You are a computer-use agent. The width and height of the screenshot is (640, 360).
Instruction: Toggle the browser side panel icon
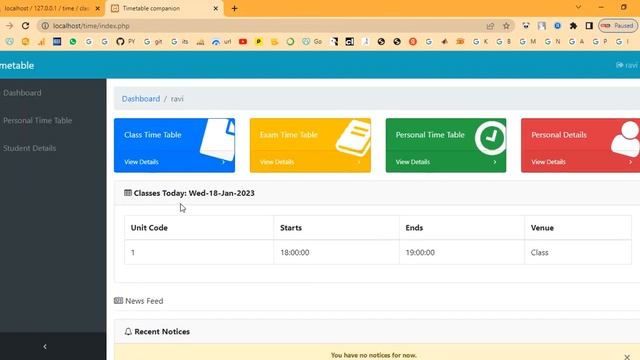589,26
